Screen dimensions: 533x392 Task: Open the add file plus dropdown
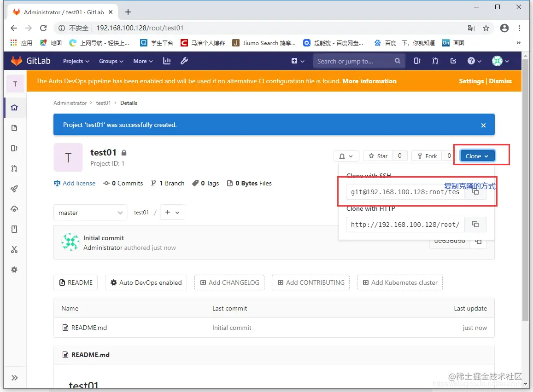click(172, 213)
